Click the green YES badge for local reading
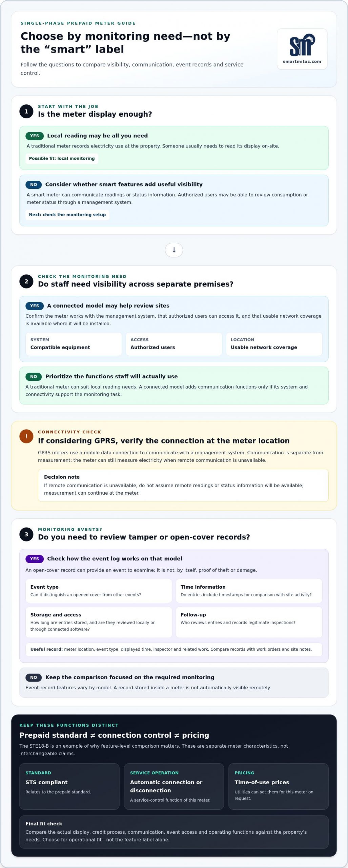The height and width of the screenshot is (868, 348). tap(35, 136)
